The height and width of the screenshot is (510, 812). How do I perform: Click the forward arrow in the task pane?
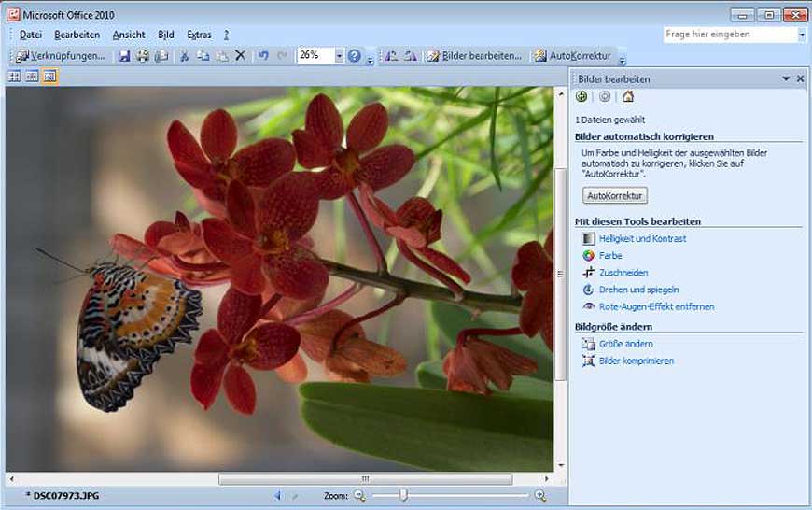(x=605, y=96)
